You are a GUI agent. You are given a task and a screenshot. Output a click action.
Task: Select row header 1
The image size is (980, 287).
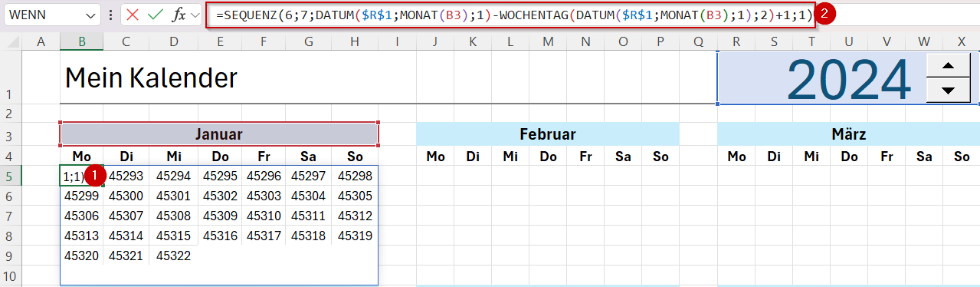11,78
